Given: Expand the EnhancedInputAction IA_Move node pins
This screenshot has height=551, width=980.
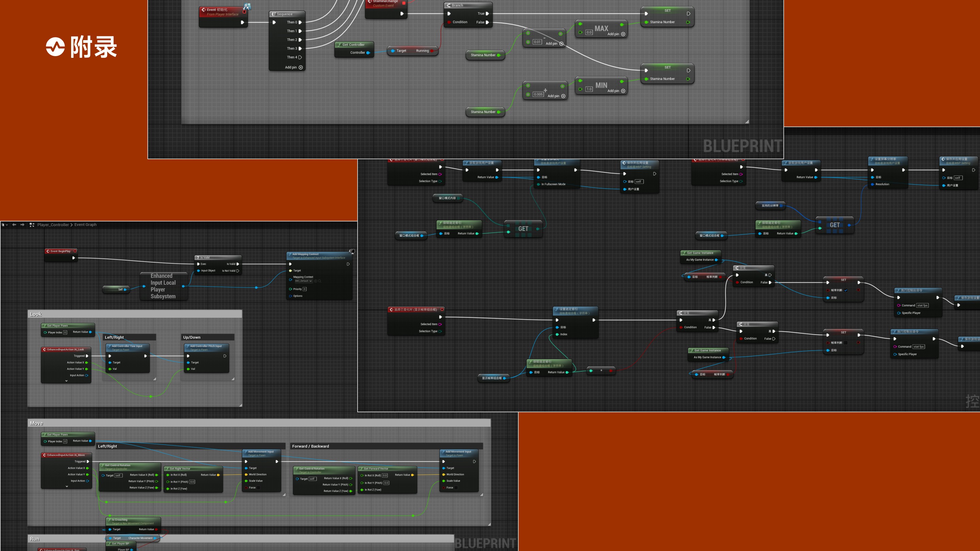Looking at the screenshot, I should coord(67,486).
